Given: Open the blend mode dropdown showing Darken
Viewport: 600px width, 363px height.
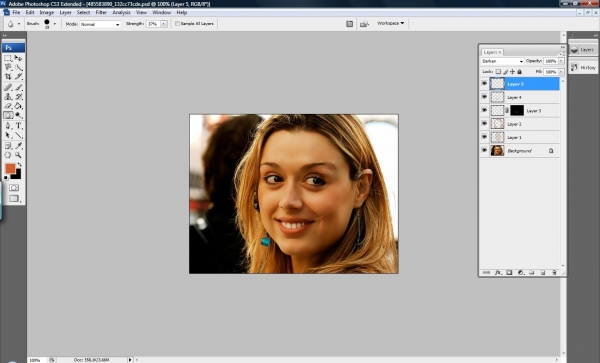Looking at the screenshot, I should [x=502, y=61].
